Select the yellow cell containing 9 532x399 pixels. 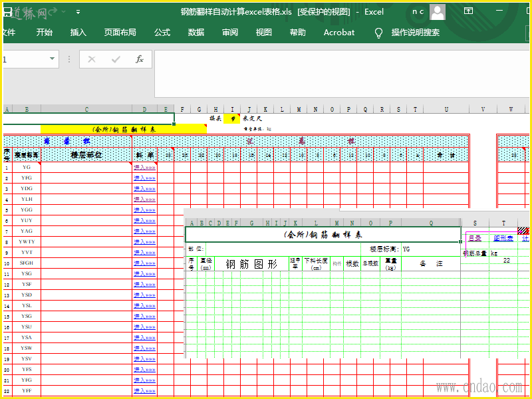[x=232, y=118]
